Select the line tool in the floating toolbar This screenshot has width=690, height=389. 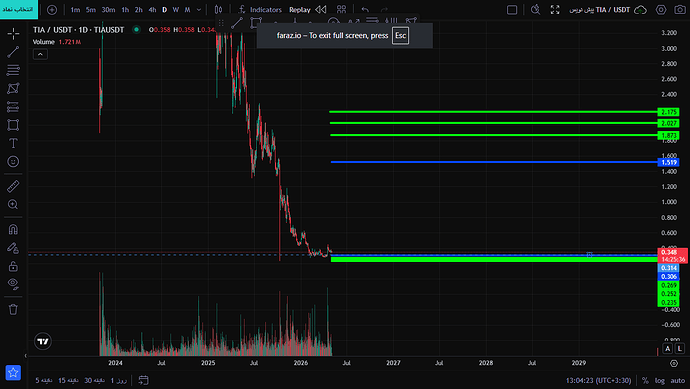pos(237,23)
